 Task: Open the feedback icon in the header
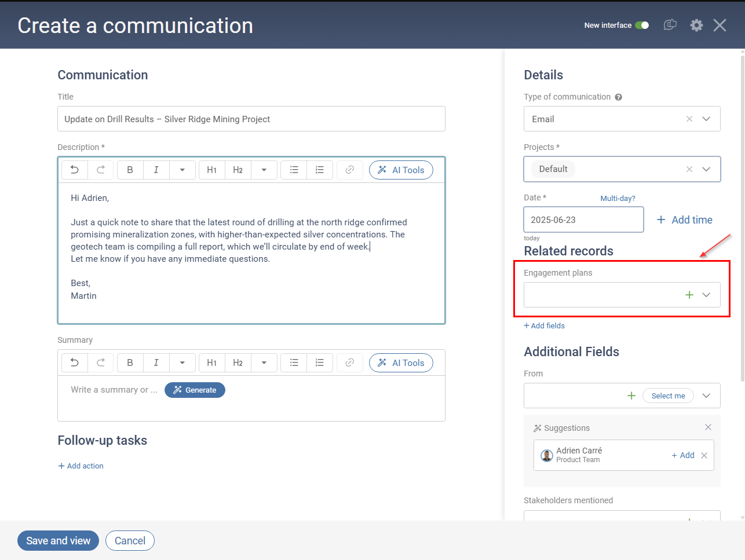(670, 25)
